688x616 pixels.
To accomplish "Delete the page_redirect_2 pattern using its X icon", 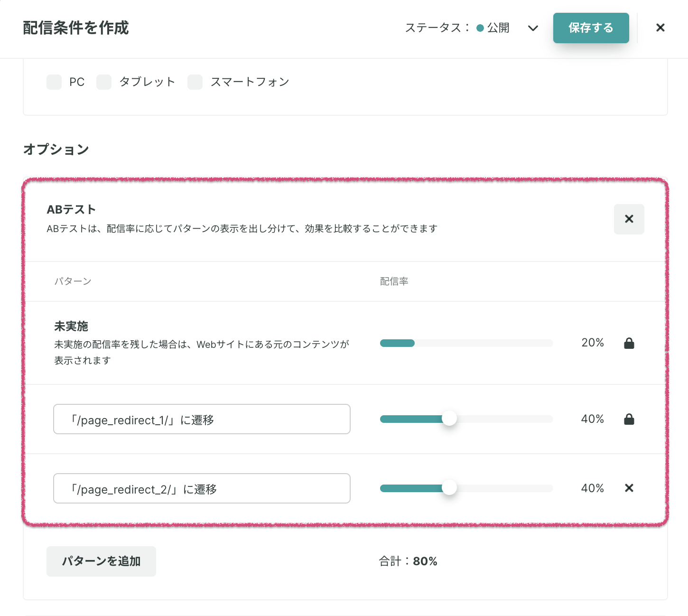I will point(629,488).
